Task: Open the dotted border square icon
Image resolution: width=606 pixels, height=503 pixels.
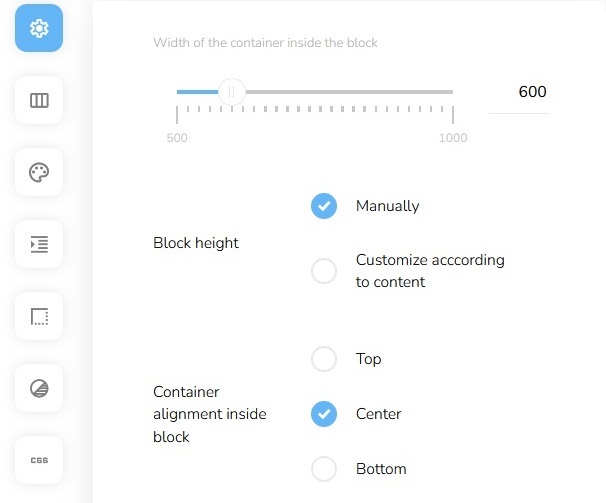Action: point(39,316)
